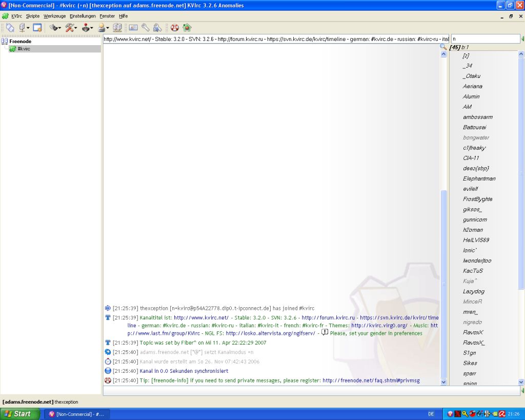Click the joystick icon in the toolbar
Image resolution: width=525 pixels, height=420 pixels.
(86, 28)
